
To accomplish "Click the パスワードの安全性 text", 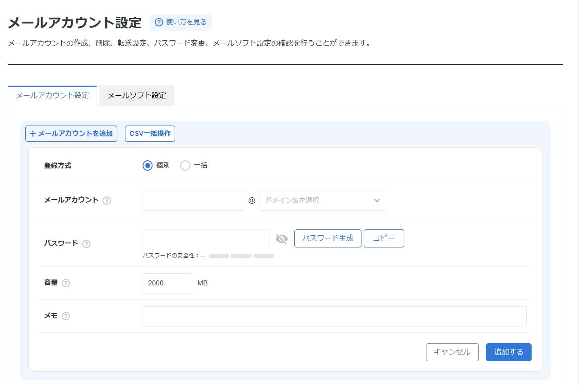I will [171, 256].
